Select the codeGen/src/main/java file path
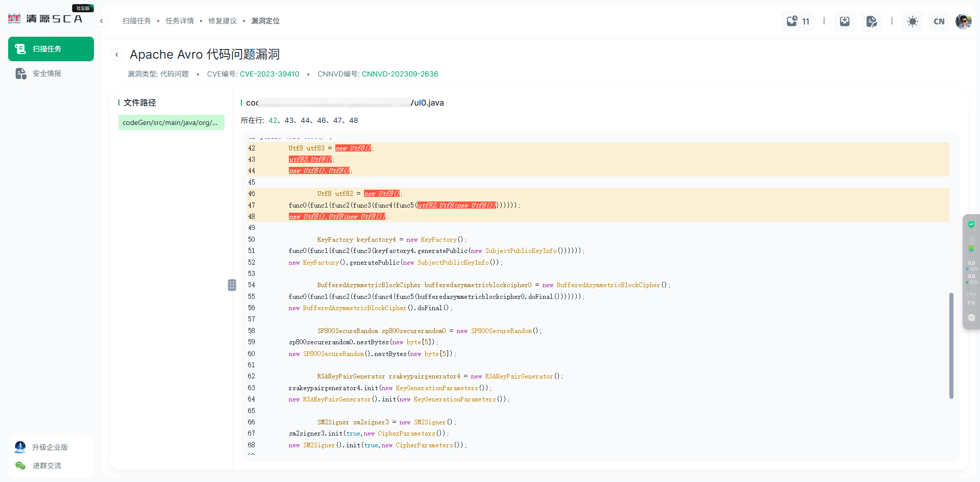980x482 pixels. coord(171,122)
